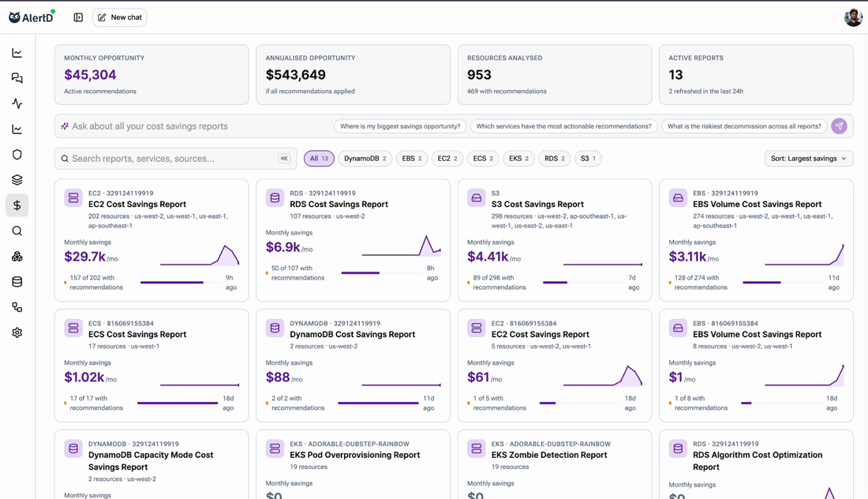This screenshot has width=868, height=499.
Task: Click the EC2 329124119919 report server icon
Action: (73, 197)
